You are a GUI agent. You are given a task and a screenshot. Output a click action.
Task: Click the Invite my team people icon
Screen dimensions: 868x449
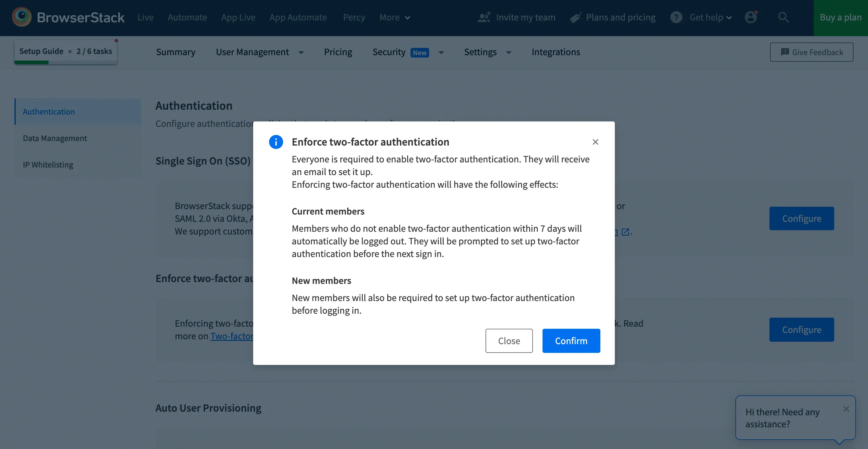click(484, 17)
